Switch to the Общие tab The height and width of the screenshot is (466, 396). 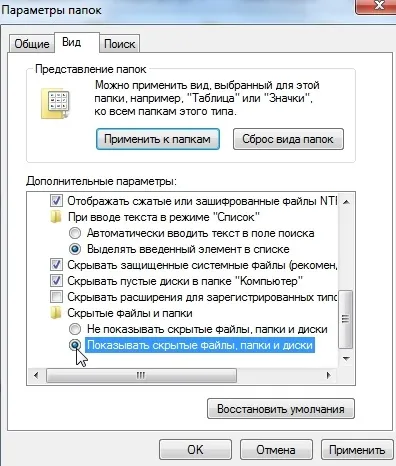coord(32,44)
